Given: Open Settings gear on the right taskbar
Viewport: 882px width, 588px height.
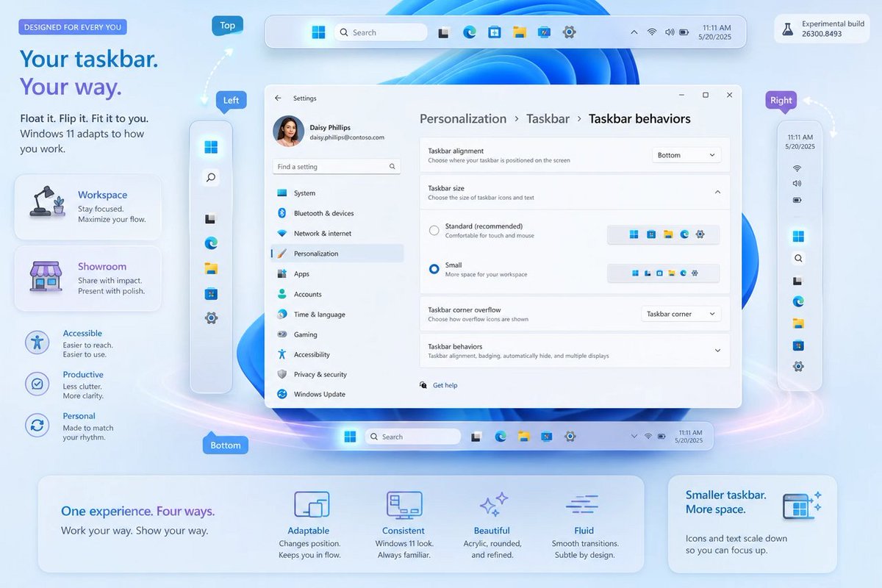Looking at the screenshot, I should [x=798, y=366].
